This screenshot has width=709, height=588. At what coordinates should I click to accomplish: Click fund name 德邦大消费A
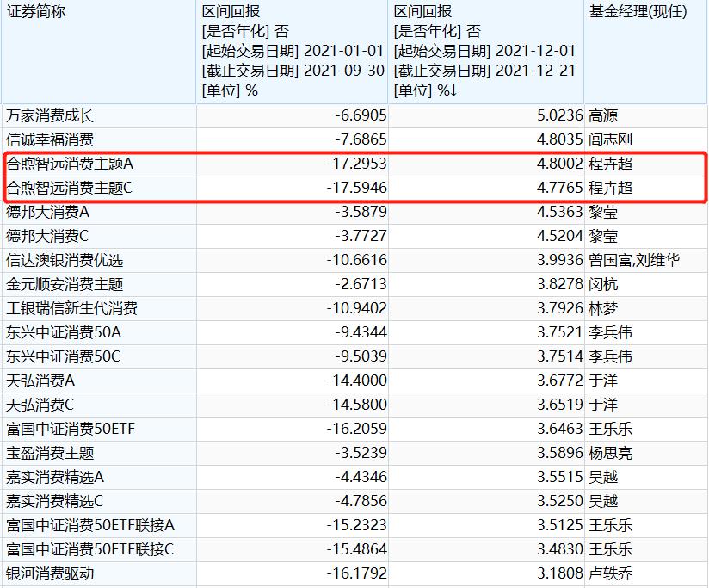coord(48,212)
